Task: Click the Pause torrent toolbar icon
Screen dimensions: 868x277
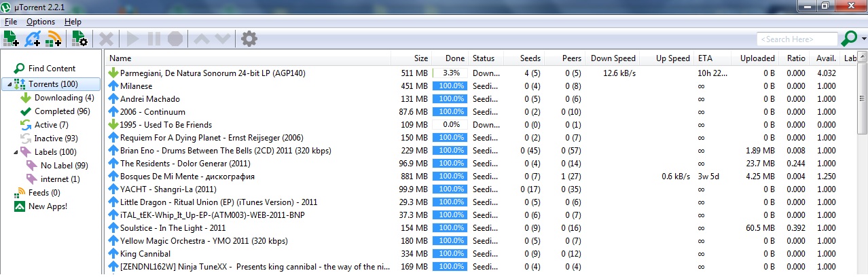Action: click(x=154, y=39)
